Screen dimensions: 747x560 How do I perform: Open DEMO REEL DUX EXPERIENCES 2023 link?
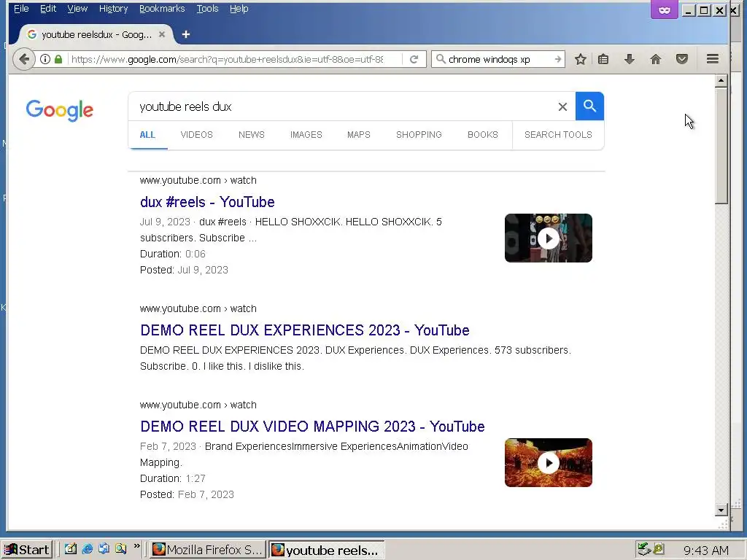(x=305, y=330)
